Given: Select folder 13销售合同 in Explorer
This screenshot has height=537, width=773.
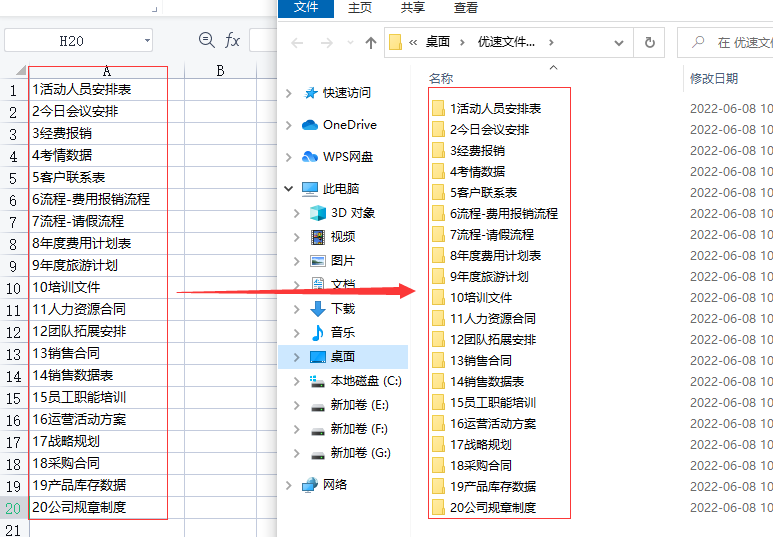Looking at the screenshot, I should [x=481, y=360].
